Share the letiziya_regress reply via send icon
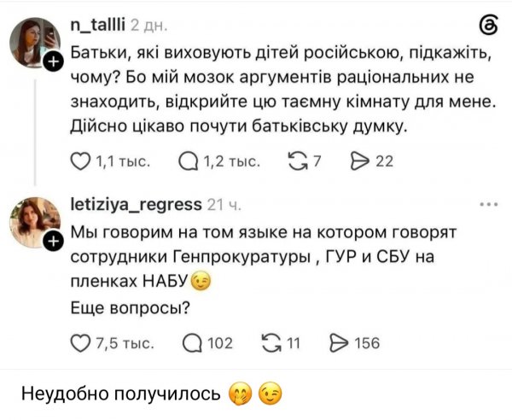Viewport: 512px width, 420px height. (x=339, y=343)
